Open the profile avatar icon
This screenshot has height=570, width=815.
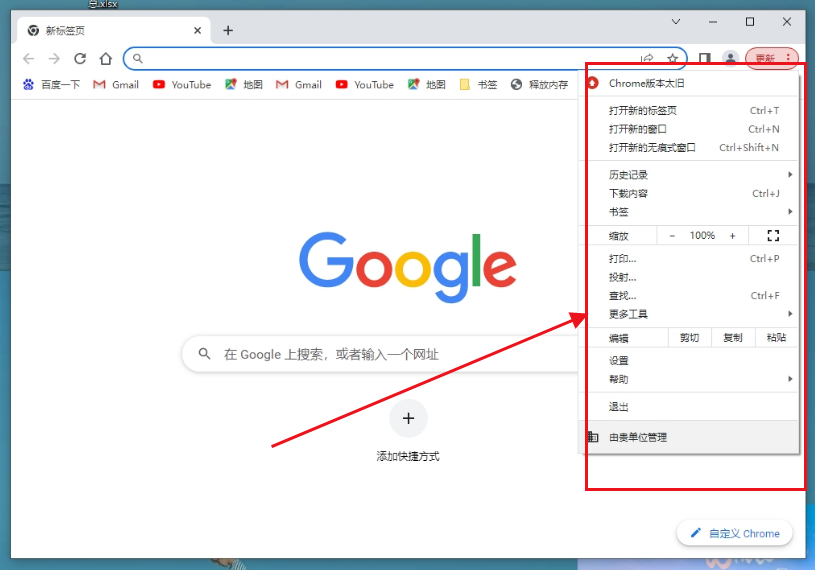point(730,58)
